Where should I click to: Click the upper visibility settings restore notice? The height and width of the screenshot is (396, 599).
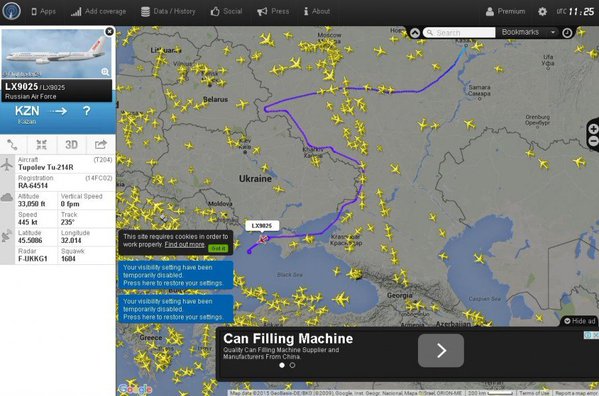point(175,275)
